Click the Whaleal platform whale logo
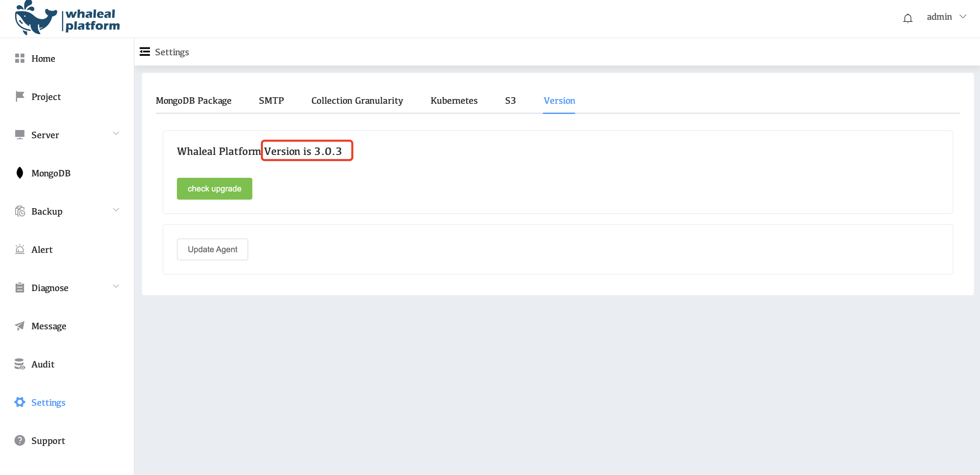This screenshot has height=475, width=980. [36, 18]
